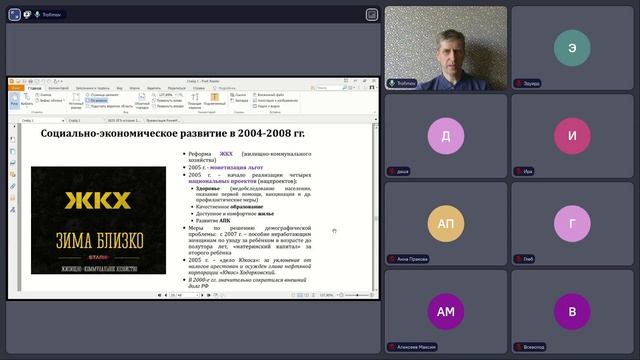Jump to last page in status bar
The width and height of the screenshot is (640, 360).
[x=209, y=295]
